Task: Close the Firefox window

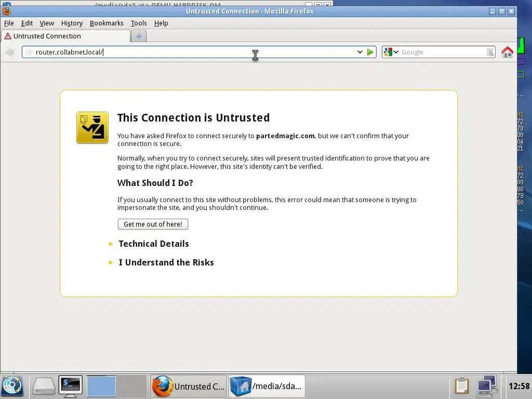Action: coord(511,11)
